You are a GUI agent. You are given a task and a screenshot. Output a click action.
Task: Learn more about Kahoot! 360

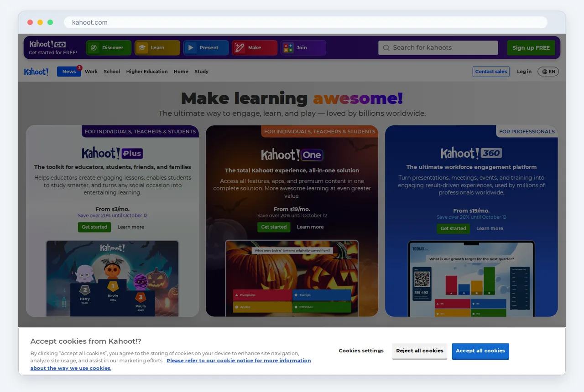490,229
